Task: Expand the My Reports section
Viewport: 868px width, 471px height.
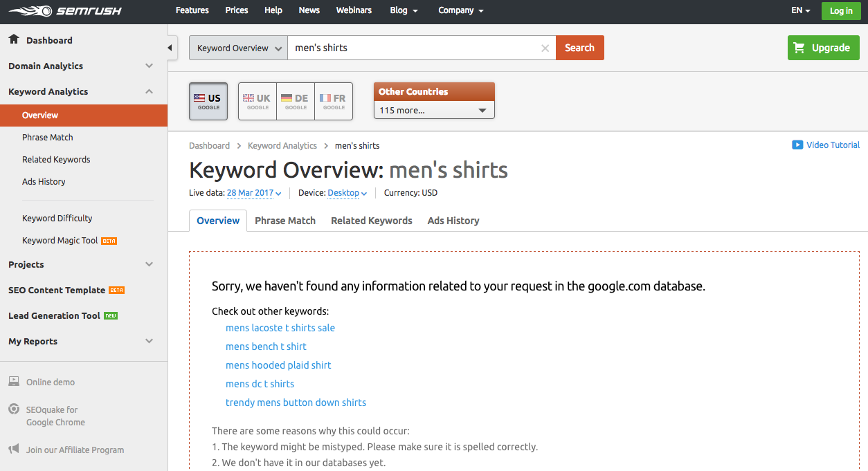Action: pos(84,342)
